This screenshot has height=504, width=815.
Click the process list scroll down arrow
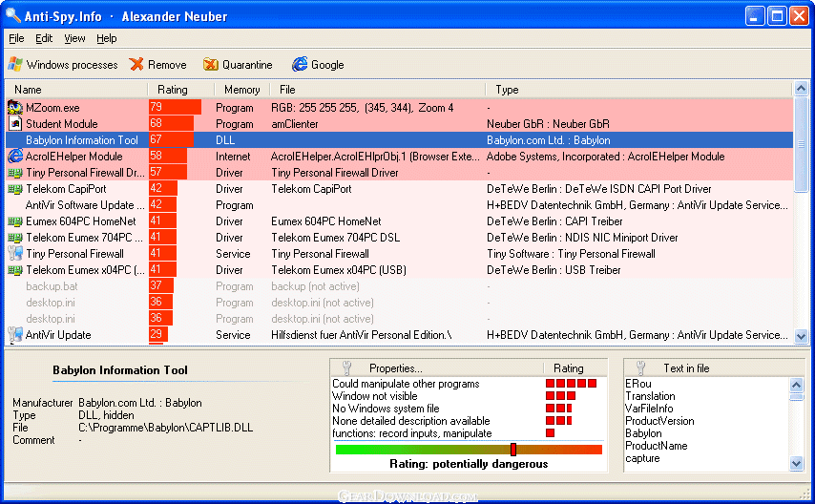pos(801,337)
